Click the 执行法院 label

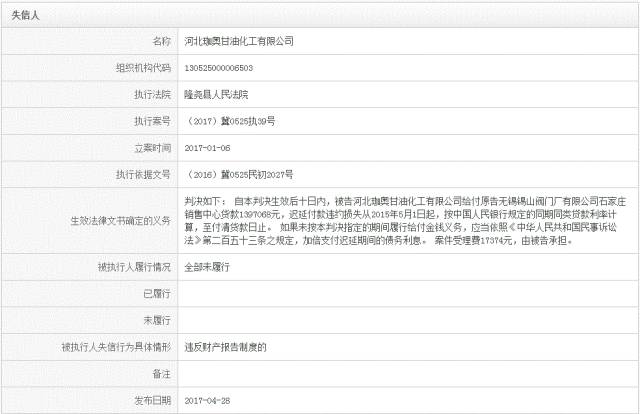pos(152,95)
